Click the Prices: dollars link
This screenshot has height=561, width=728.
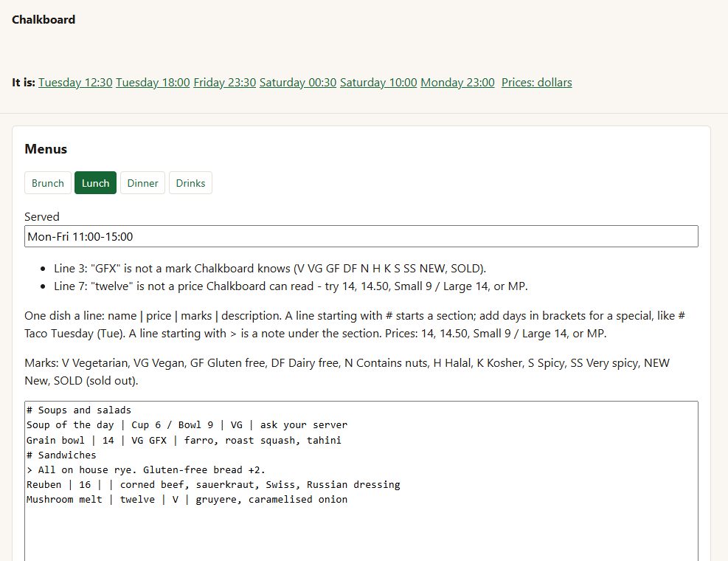[537, 82]
